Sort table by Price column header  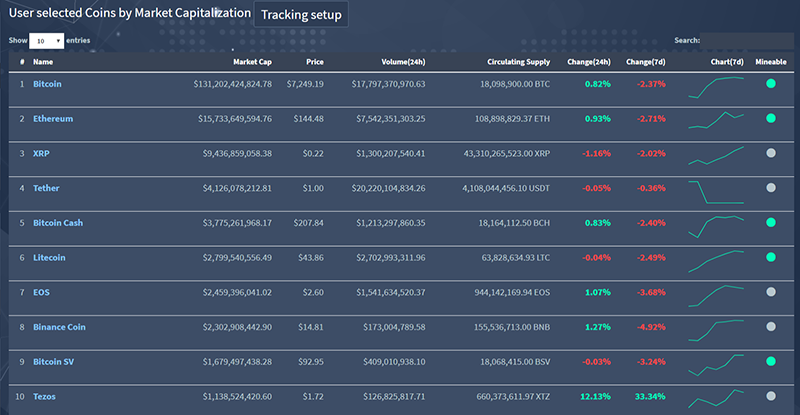click(x=315, y=62)
